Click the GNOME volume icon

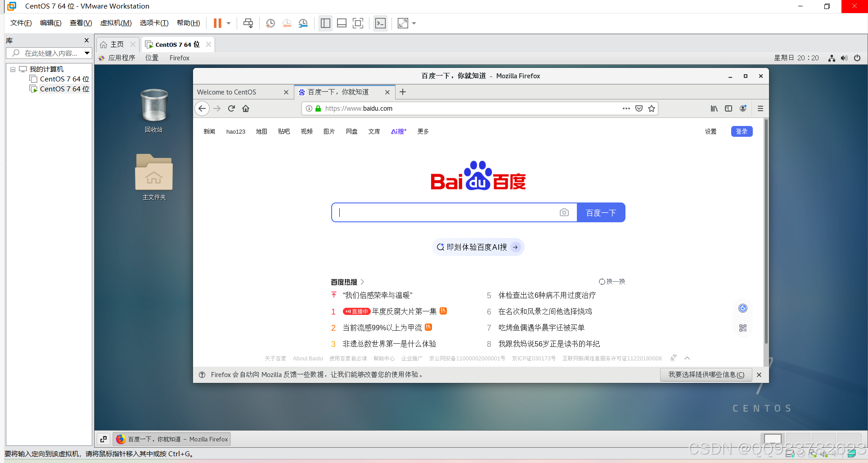coord(844,58)
